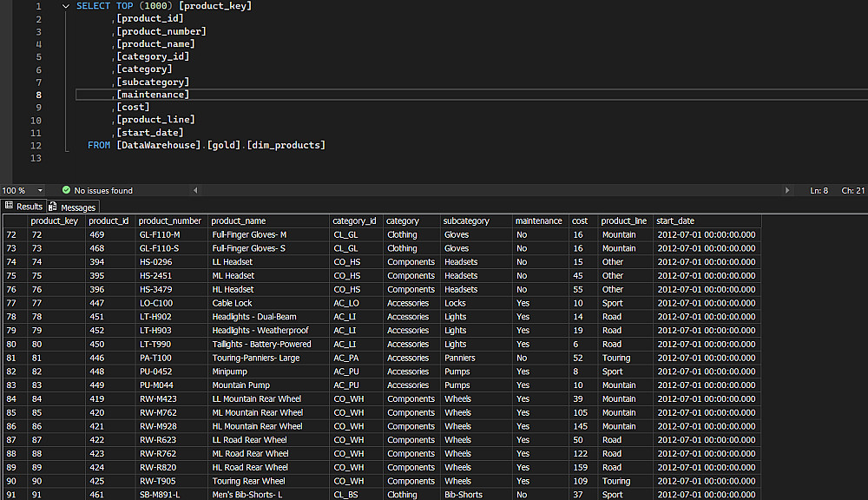The height and width of the screenshot is (500, 868).
Task: Click the Minipump product name cell
Action: coord(230,372)
